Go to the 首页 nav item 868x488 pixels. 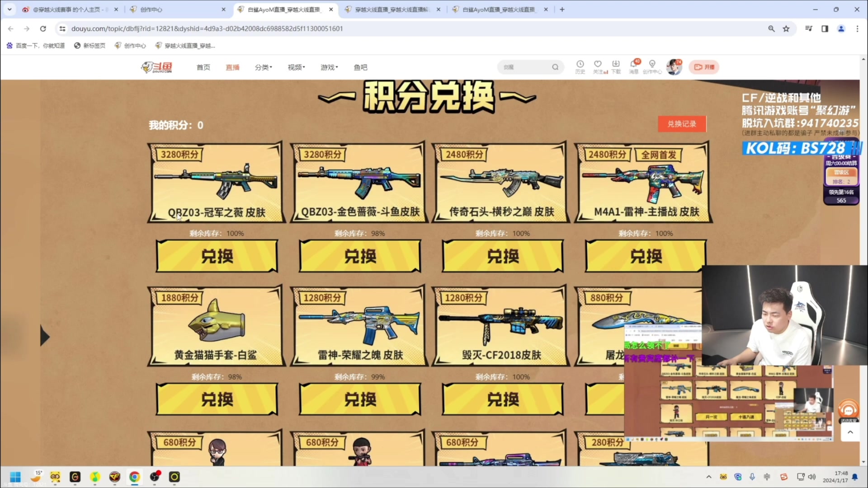[203, 67]
